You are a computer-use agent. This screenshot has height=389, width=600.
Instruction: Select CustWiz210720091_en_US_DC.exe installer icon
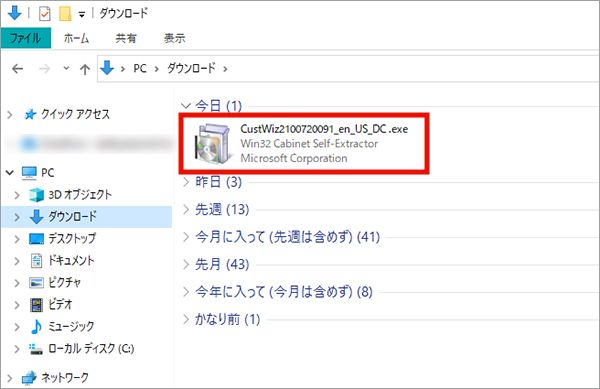tap(213, 144)
